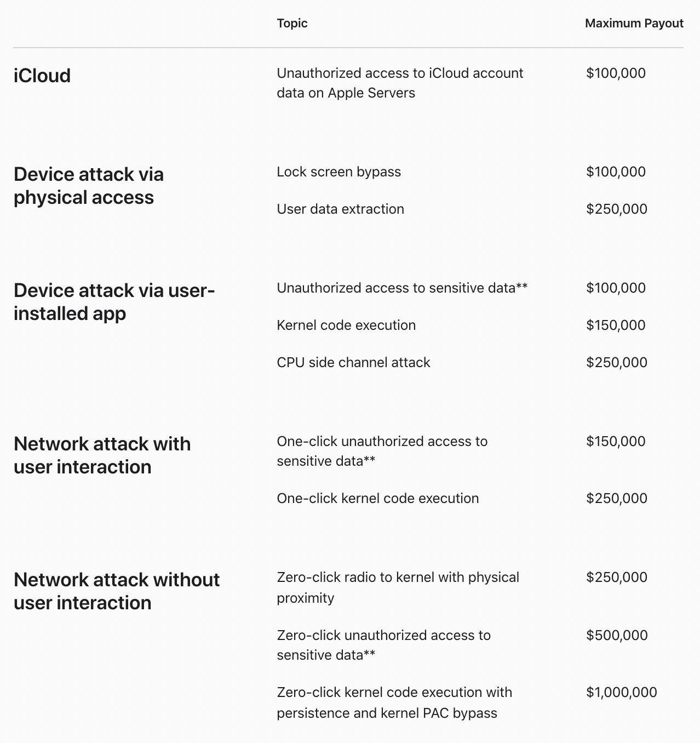700x743 pixels.
Task: Select 'Device attack via physical access' heading
Action: point(89,186)
